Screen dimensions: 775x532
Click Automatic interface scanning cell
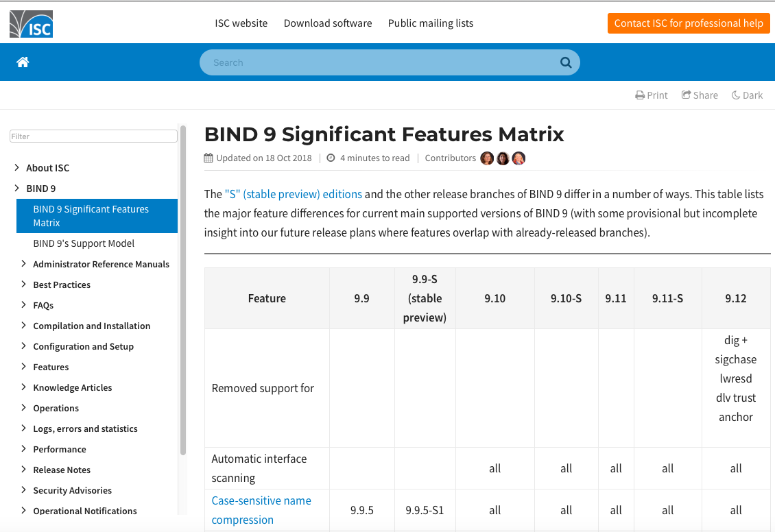267,468
